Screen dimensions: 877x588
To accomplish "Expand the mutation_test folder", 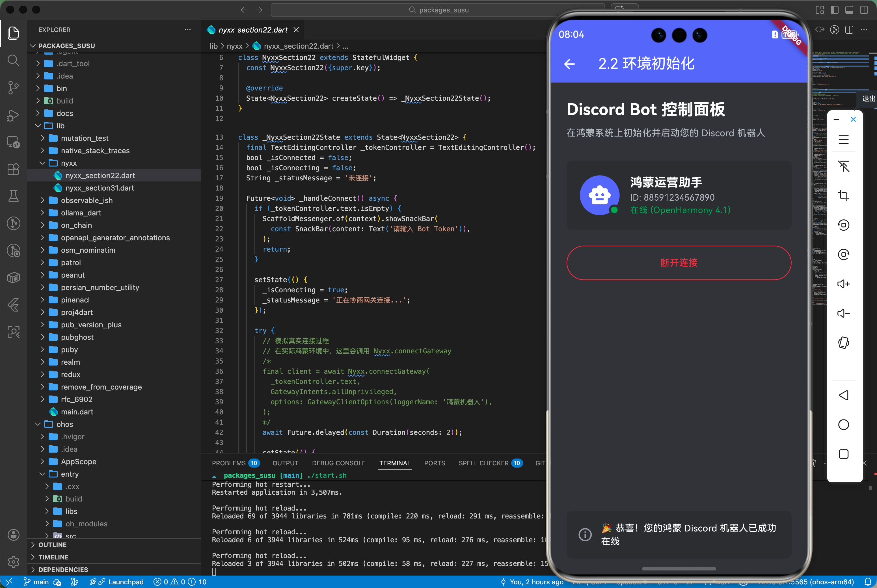I will click(114, 138).
